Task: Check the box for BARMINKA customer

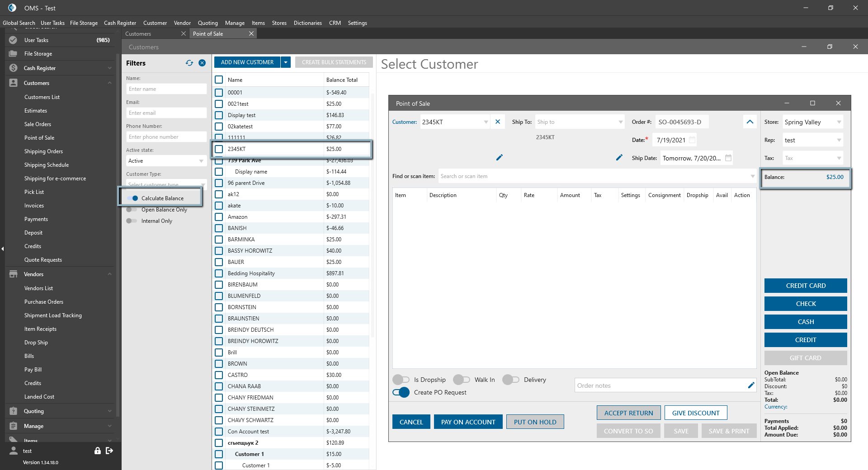Action: pos(219,240)
